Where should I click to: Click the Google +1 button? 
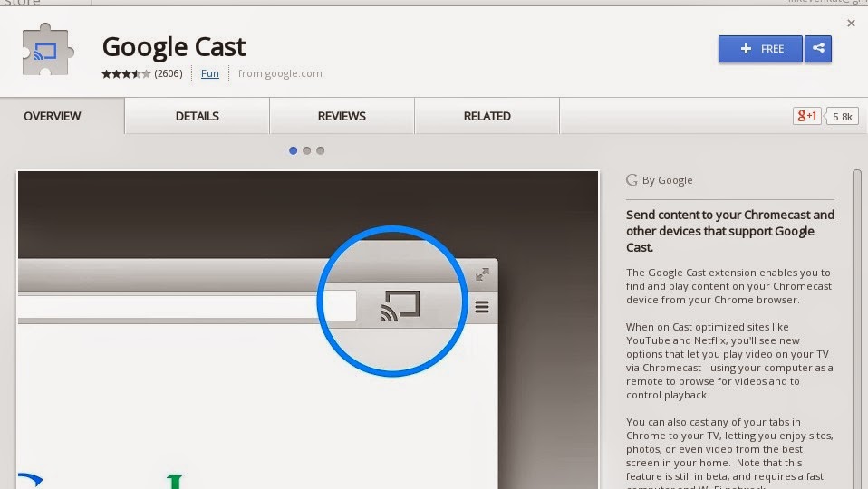click(x=806, y=116)
